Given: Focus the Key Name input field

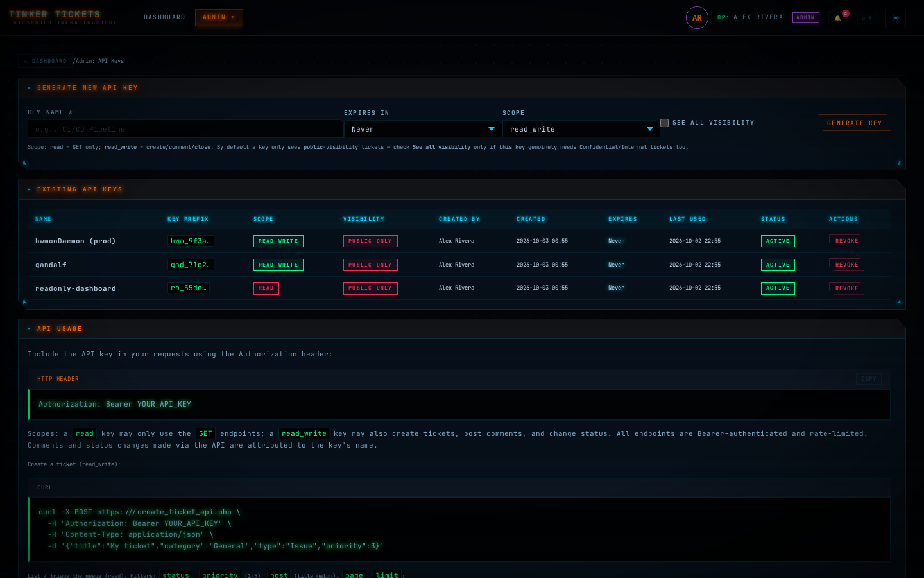Looking at the screenshot, I should pos(185,129).
